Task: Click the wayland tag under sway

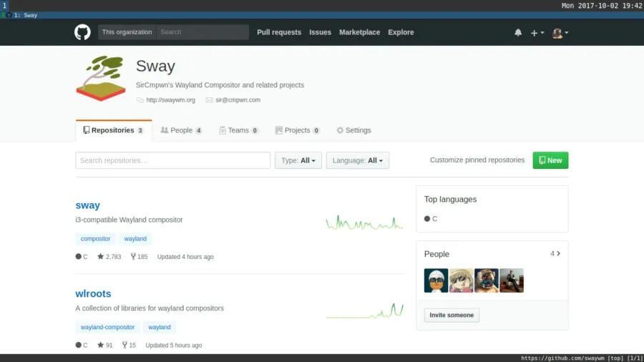Action: (x=135, y=239)
